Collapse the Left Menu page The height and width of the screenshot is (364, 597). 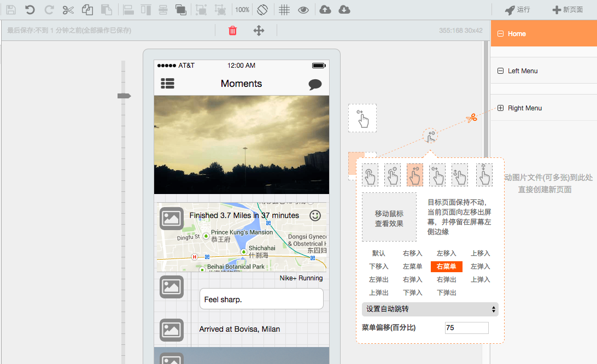tap(500, 71)
